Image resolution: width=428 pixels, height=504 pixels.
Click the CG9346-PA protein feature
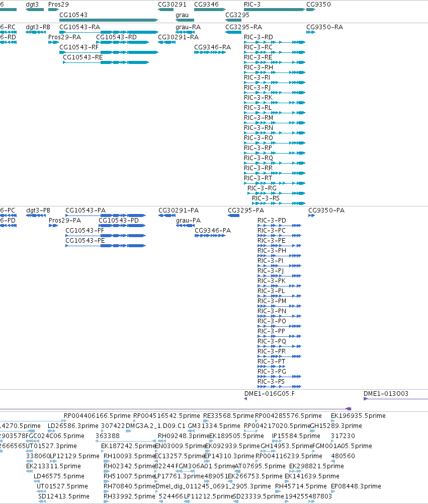[x=210, y=236]
